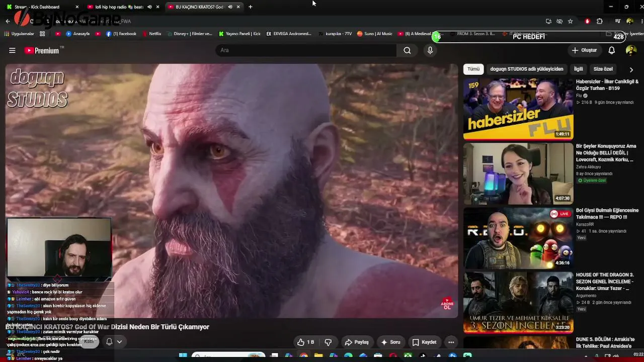
Task: Close the Stream - Kick Dashboard tab
Action: (x=77, y=7)
